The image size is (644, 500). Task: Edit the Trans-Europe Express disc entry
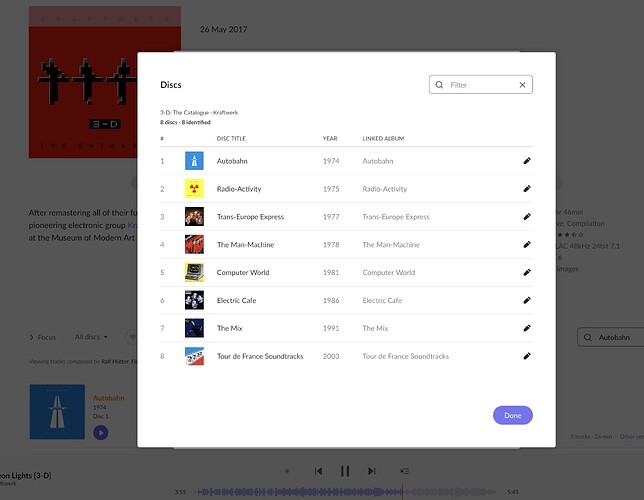coord(527,217)
